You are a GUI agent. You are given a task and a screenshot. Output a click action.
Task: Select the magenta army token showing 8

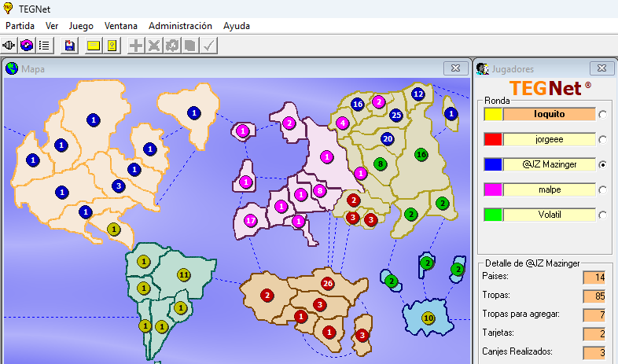tap(320, 191)
